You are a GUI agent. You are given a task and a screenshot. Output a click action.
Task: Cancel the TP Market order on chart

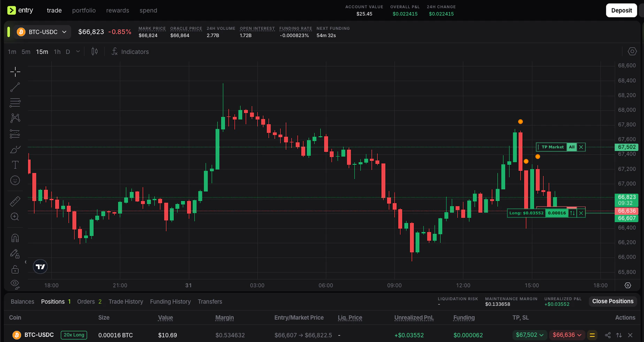pos(581,147)
